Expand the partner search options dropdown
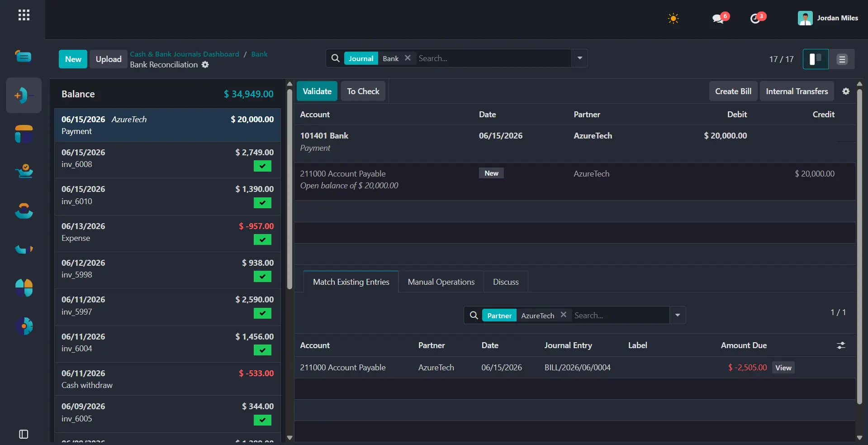 tap(678, 316)
